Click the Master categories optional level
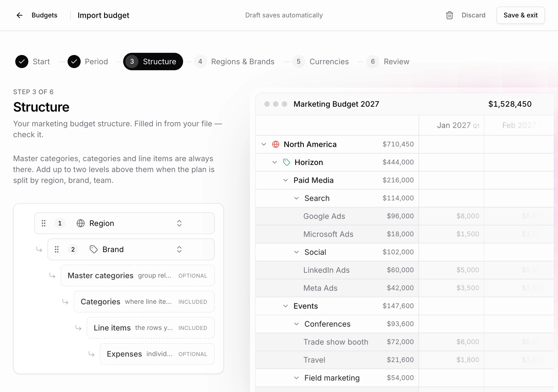The image size is (558, 392). tap(138, 275)
